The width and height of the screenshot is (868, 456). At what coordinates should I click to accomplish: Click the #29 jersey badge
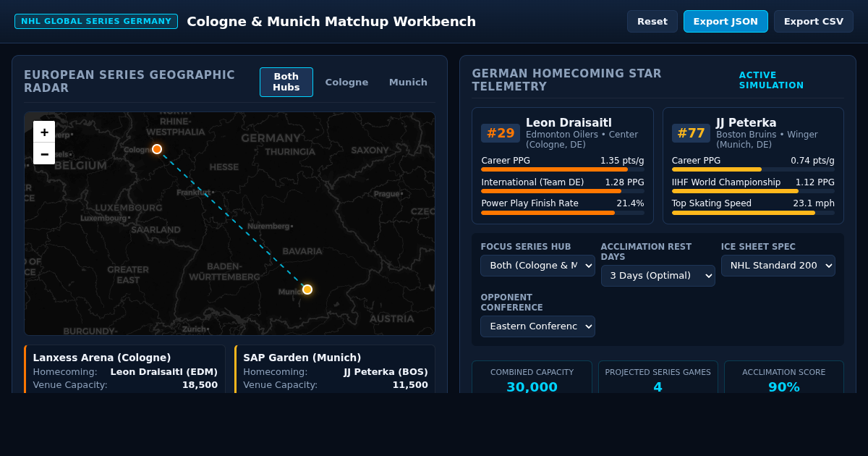tap(501, 133)
